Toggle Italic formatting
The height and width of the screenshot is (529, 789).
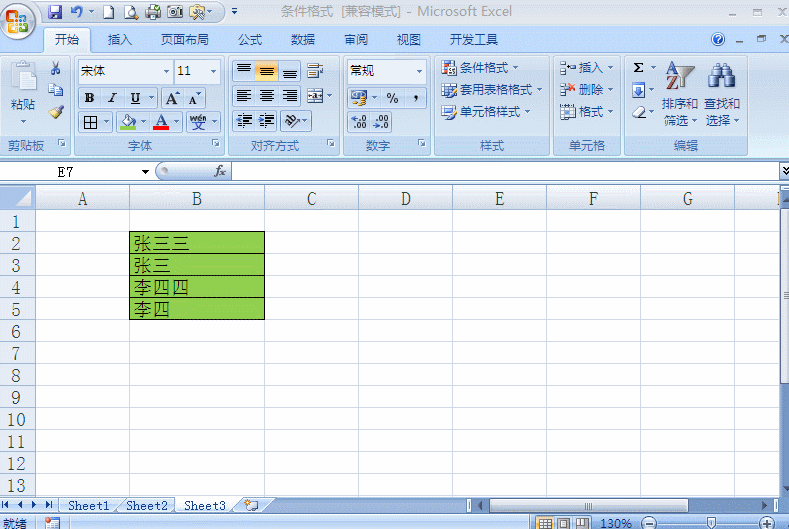[x=112, y=98]
